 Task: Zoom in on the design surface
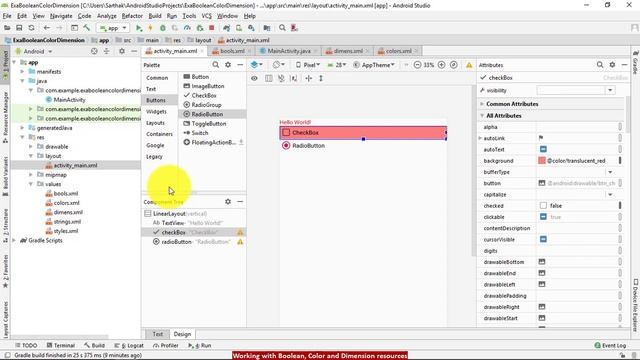point(441,65)
